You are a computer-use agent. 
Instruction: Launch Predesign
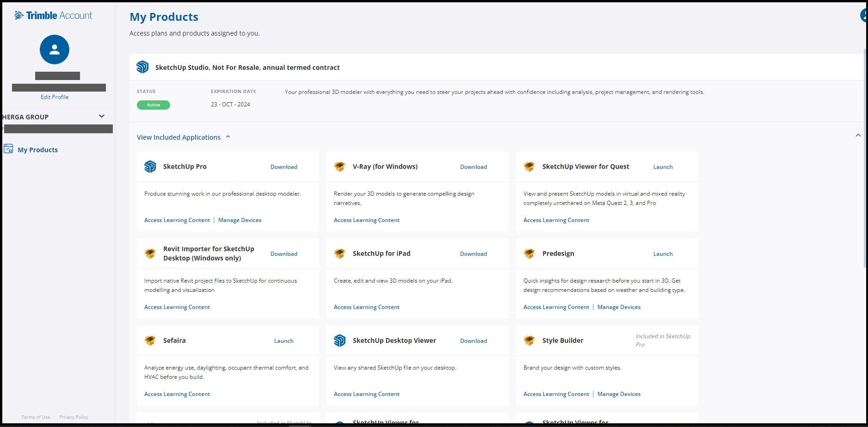[663, 254]
